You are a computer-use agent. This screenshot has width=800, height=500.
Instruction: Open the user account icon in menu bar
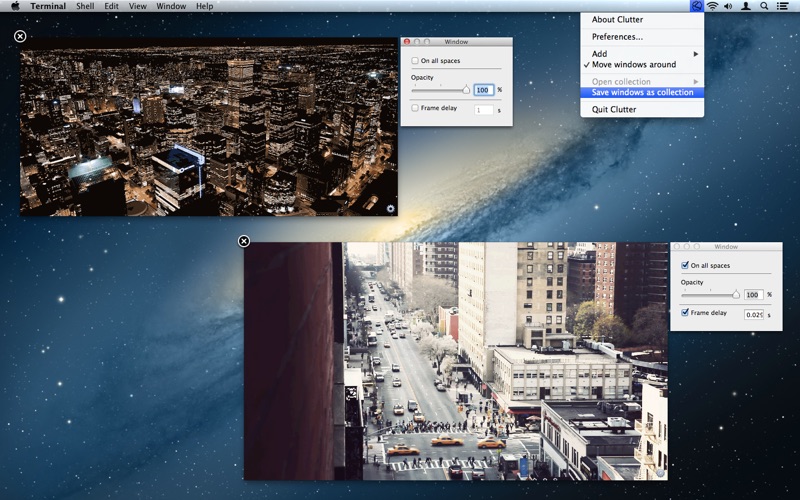point(746,6)
